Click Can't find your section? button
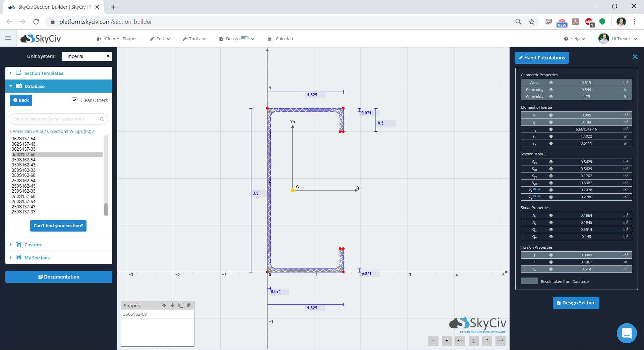Viewport: 644px width, 350px height. click(x=58, y=226)
